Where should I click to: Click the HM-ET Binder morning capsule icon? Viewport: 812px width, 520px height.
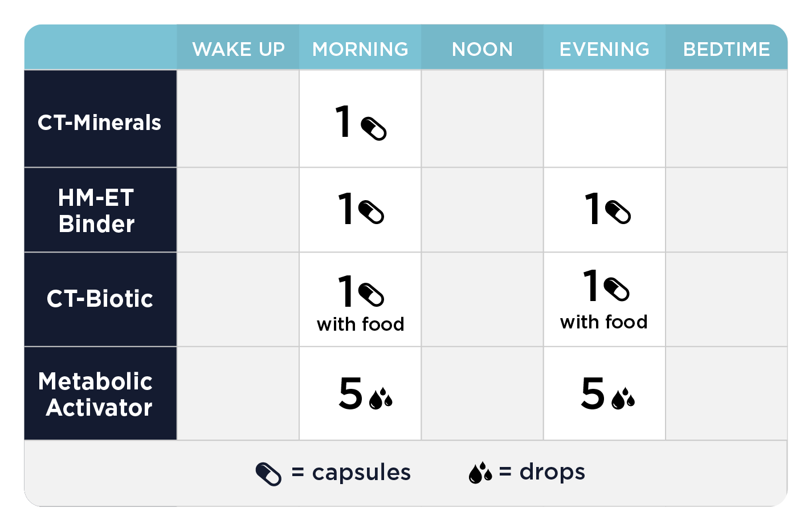click(x=372, y=213)
